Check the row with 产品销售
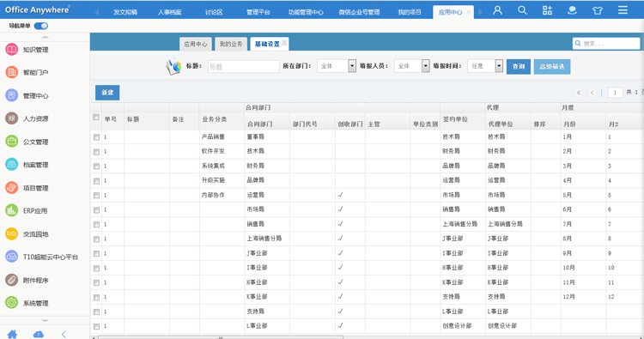 pos(96,137)
